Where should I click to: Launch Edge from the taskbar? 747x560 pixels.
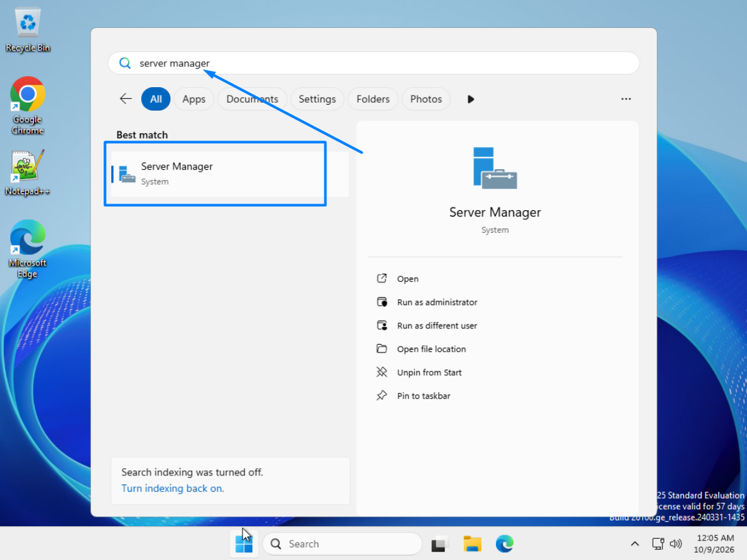[x=505, y=544]
